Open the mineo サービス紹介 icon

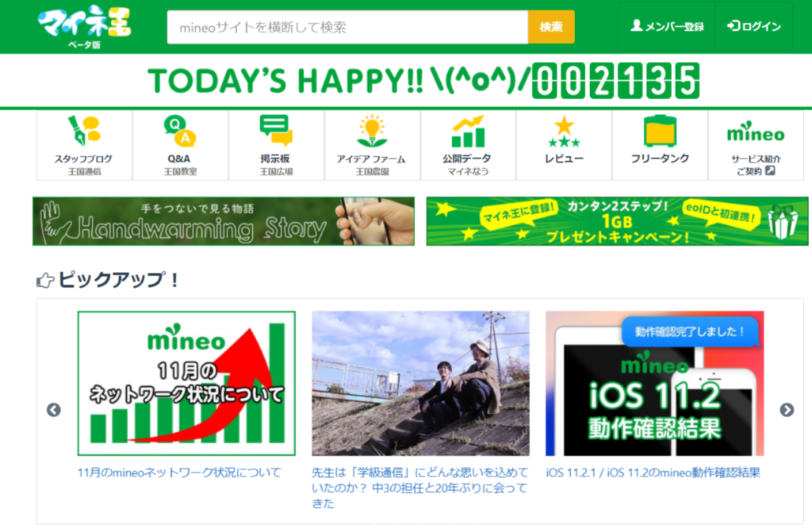click(756, 132)
